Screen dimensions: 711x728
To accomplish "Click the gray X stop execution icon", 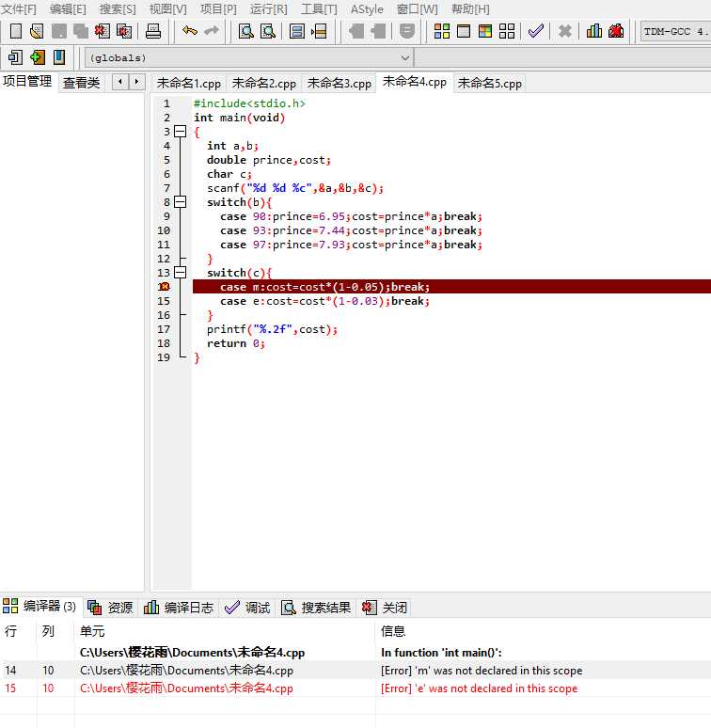I will point(565,31).
